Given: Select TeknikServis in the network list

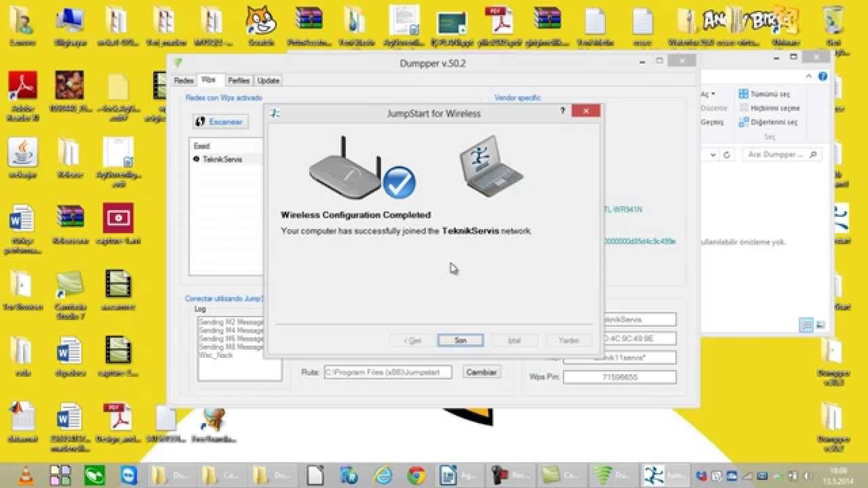Looking at the screenshot, I should pos(222,159).
